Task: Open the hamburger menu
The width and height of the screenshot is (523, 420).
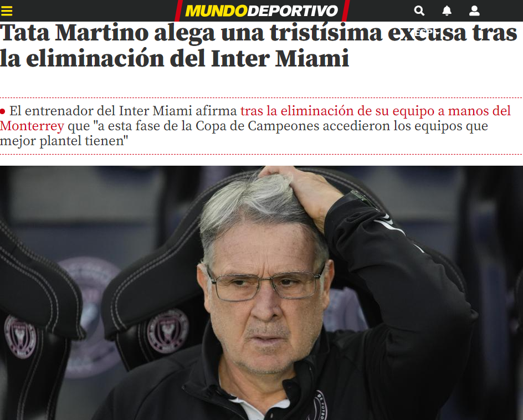Action: tap(6, 11)
